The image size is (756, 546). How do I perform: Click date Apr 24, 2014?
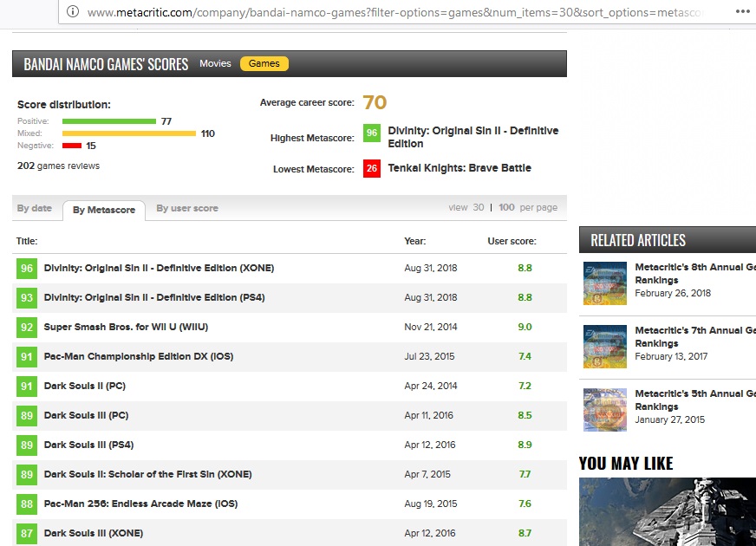[x=431, y=386]
